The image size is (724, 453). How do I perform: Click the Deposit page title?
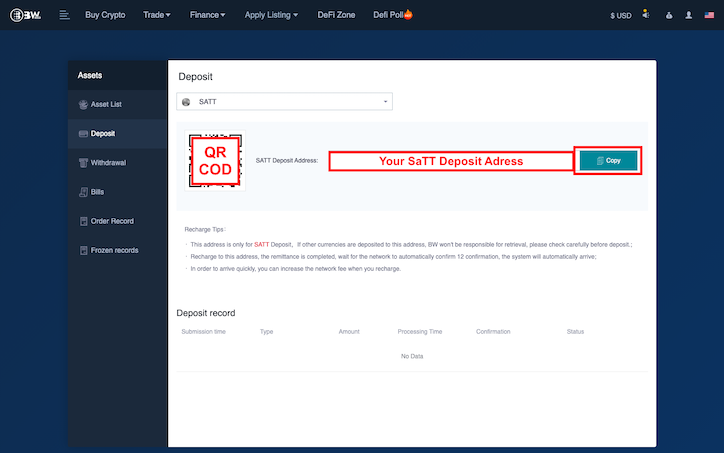(x=195, y=77)
